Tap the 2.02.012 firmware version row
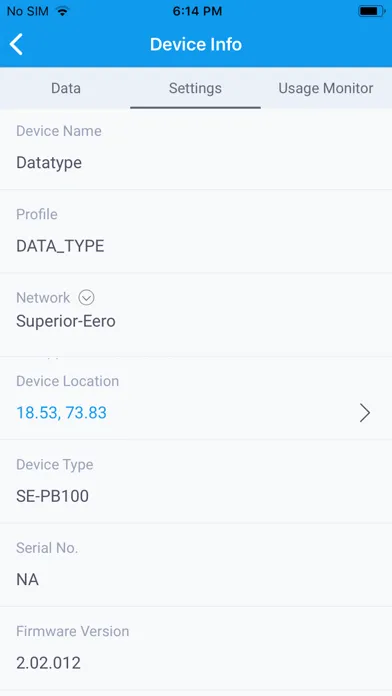392x696 pixels. tap(196, 648)
